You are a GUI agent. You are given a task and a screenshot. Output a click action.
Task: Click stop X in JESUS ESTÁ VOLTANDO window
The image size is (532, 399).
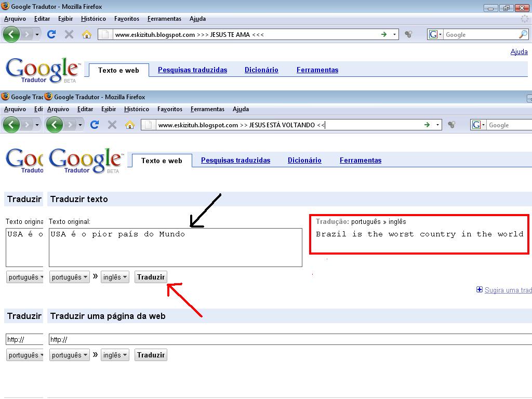click(x=112, y=125)
